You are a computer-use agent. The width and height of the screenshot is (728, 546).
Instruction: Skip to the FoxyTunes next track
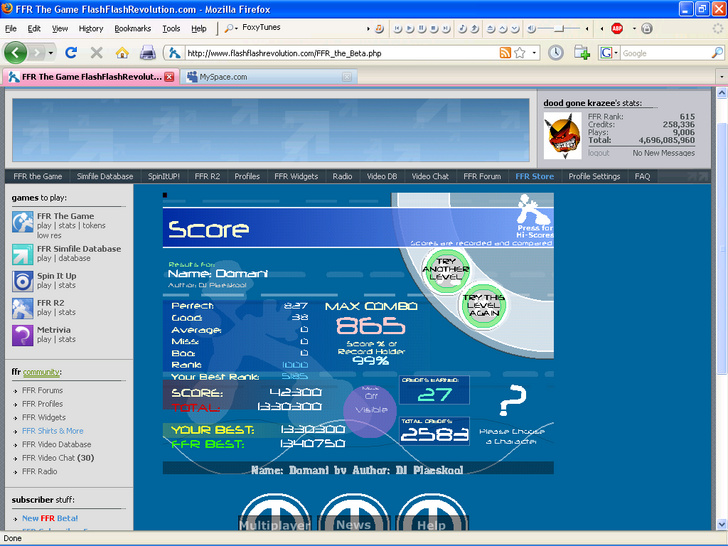point(446,29)
